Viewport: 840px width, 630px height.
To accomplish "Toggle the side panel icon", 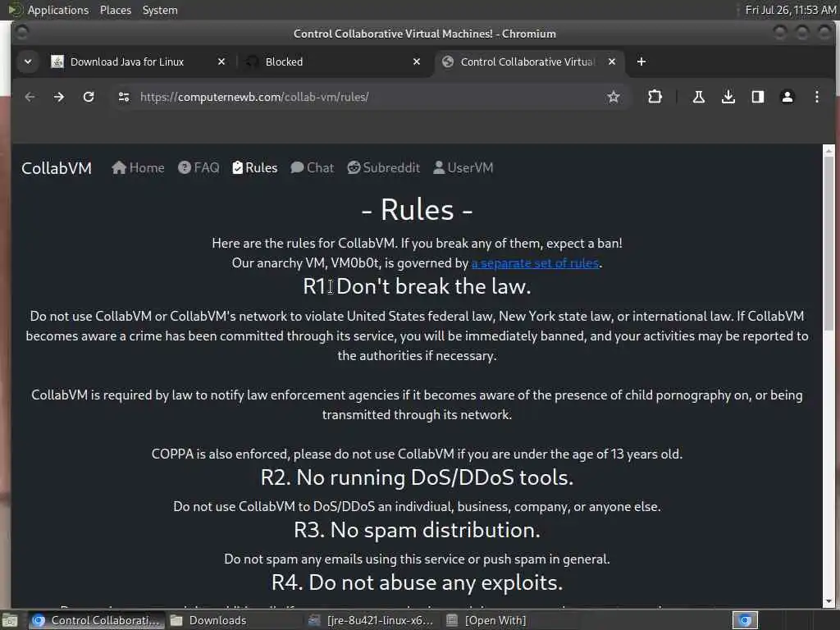I will point(757,97).
